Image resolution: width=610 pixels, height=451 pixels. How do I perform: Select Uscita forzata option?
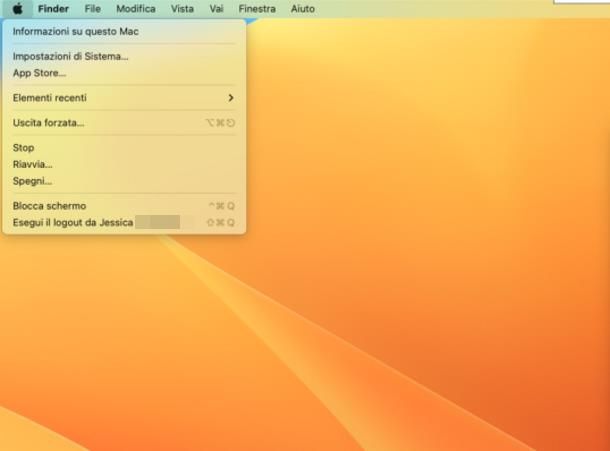(124, 123)
